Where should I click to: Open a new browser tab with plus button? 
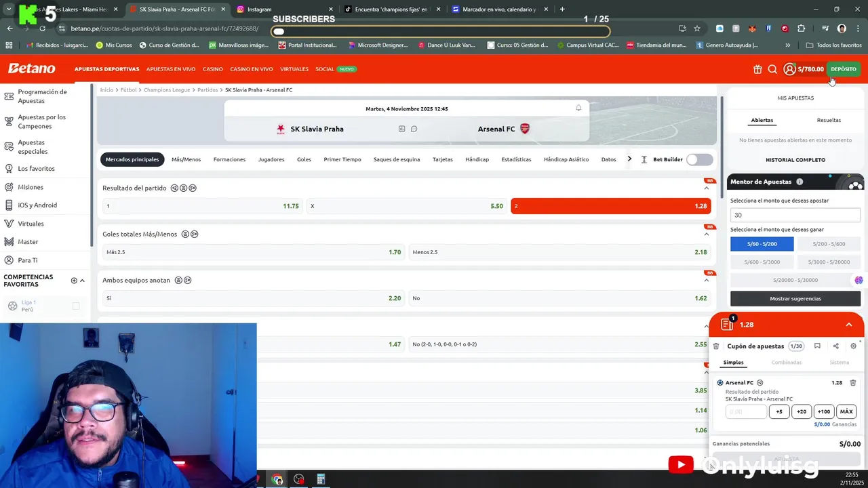pyautogui.click(x=562, y=9)
